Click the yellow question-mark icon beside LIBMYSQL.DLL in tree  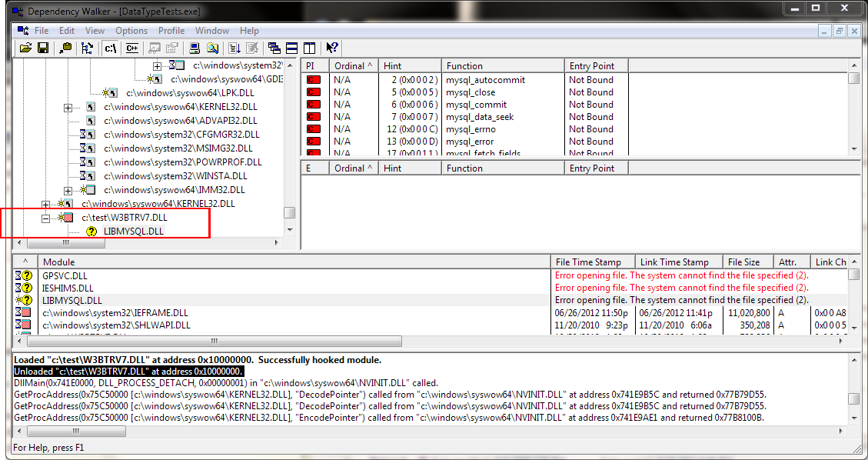click(x=92, y=232)
